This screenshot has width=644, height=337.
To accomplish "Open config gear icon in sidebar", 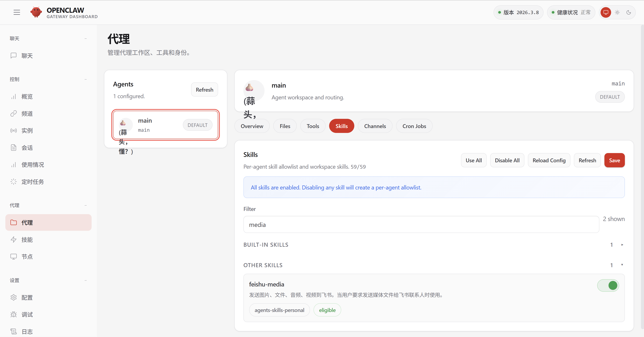I will 14,297.
